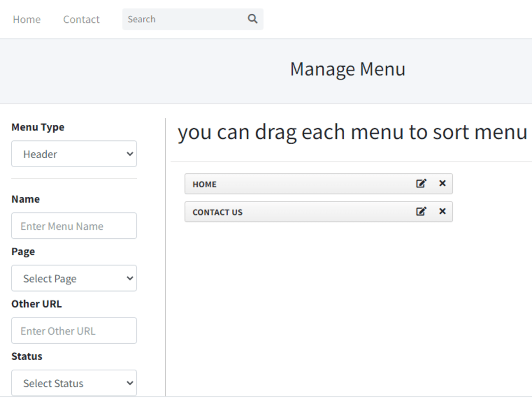Focus the Enter Menu Name field

click(x=74, y=226)
